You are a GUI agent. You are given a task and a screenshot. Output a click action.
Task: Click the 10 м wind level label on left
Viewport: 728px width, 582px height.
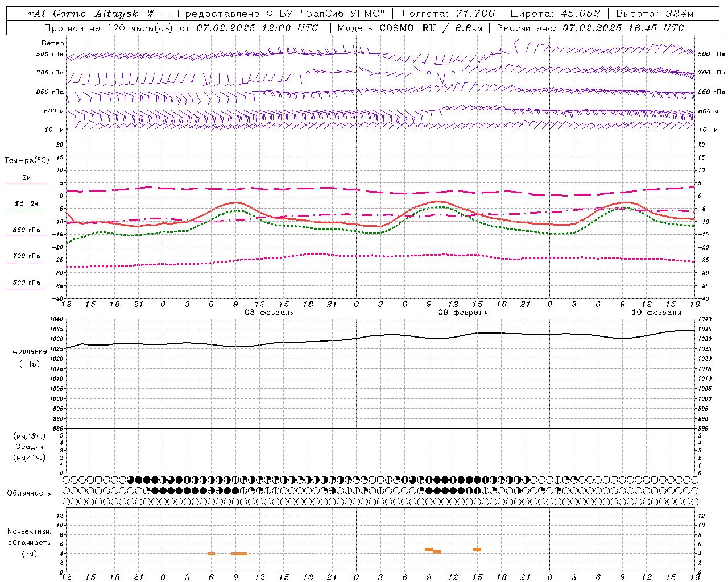point(55,130)
